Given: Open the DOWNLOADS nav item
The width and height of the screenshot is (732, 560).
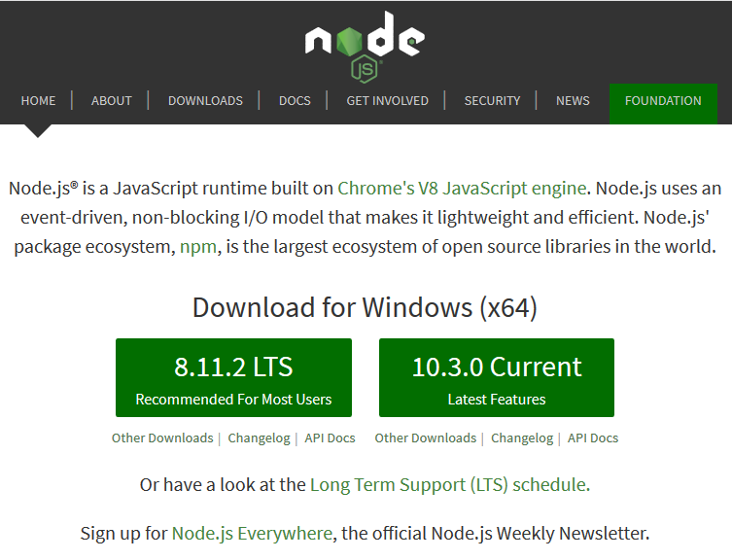Looking at the screenshot, I should point(205,100).
